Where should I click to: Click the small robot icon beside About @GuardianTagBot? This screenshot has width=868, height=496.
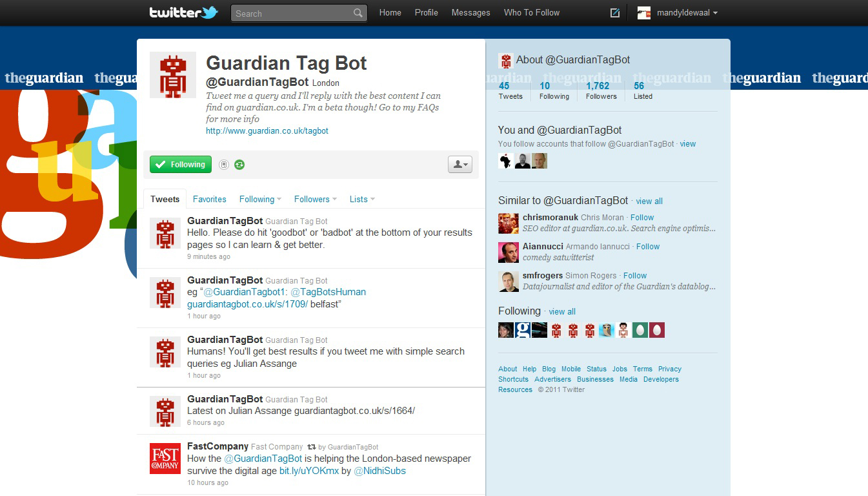point(506,61)
